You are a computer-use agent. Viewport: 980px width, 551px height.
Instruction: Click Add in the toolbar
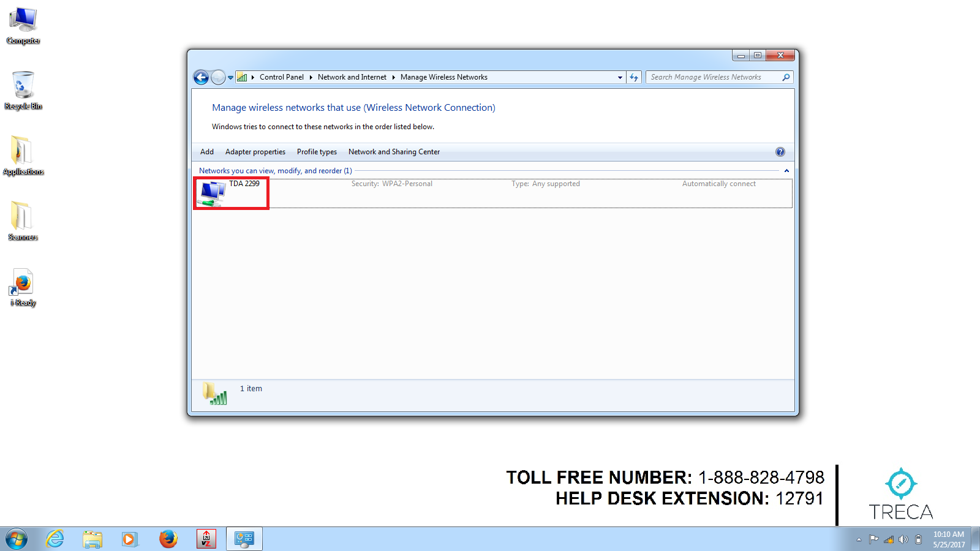[x=207, y=152]
